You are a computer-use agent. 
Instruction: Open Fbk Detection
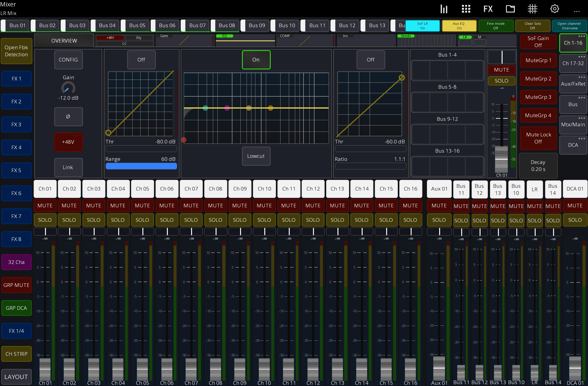(16, 51)
